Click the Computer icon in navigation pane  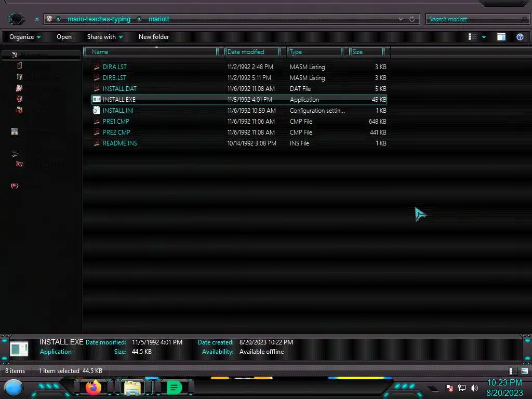pyautogui.click(x=14, y=154)
